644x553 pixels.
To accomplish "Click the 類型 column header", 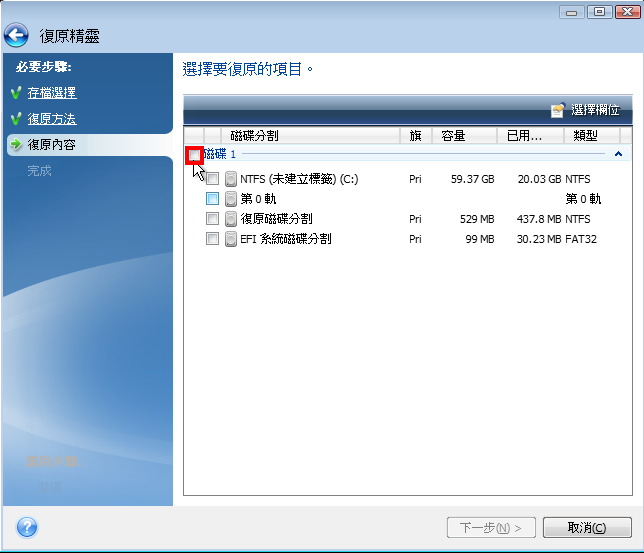I will pyautogui.click(x=590, y=136).
